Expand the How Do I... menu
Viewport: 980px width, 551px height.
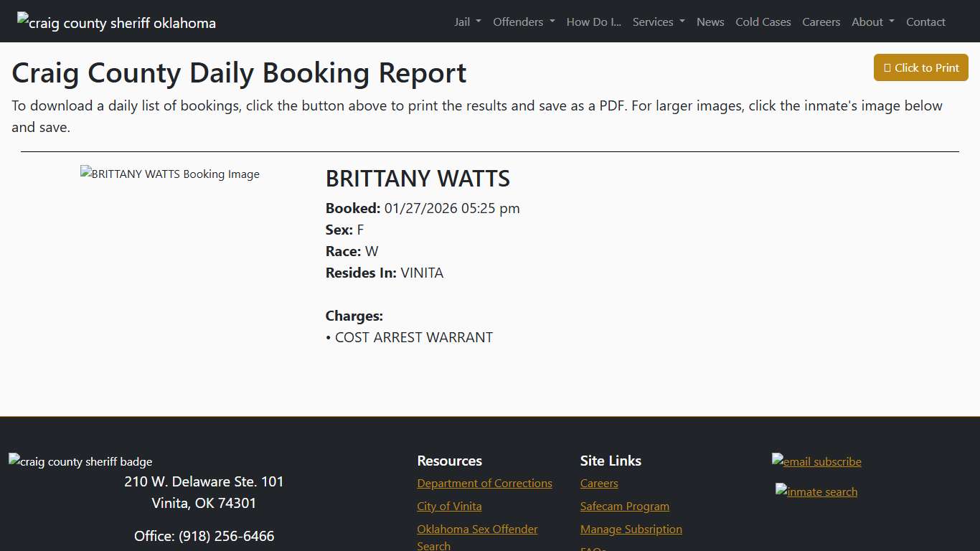(x=593, y=22)
